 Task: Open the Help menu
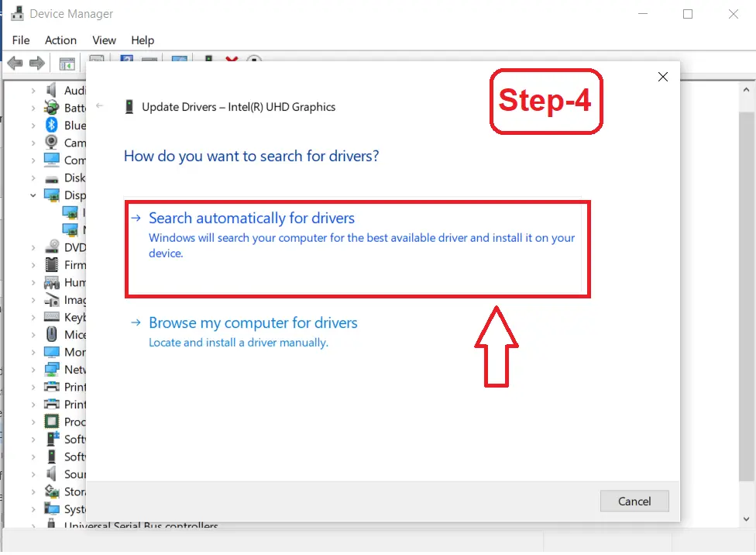(x=143, y=40)
